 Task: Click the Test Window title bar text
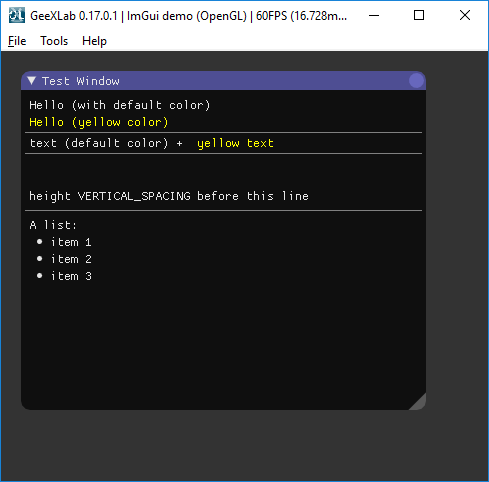(x=81, y=81)
